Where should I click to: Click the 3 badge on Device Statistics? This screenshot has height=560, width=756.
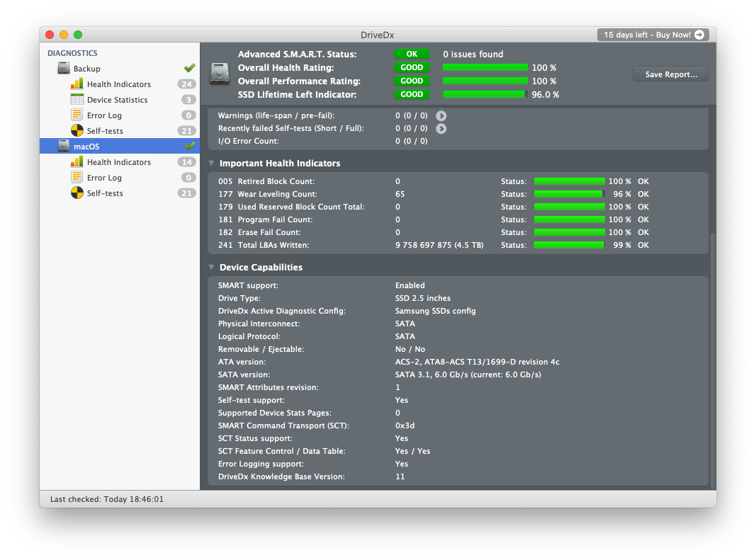pos(188,100)
